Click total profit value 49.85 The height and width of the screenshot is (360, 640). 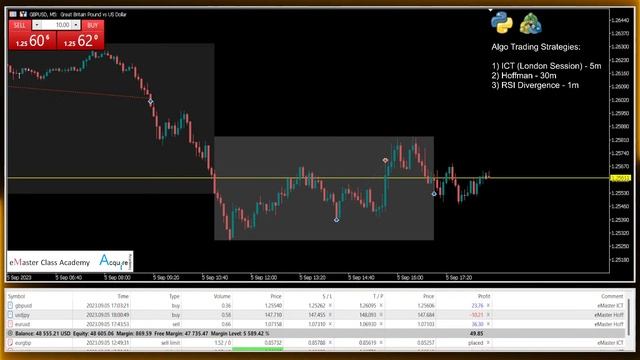pos(476,333)
